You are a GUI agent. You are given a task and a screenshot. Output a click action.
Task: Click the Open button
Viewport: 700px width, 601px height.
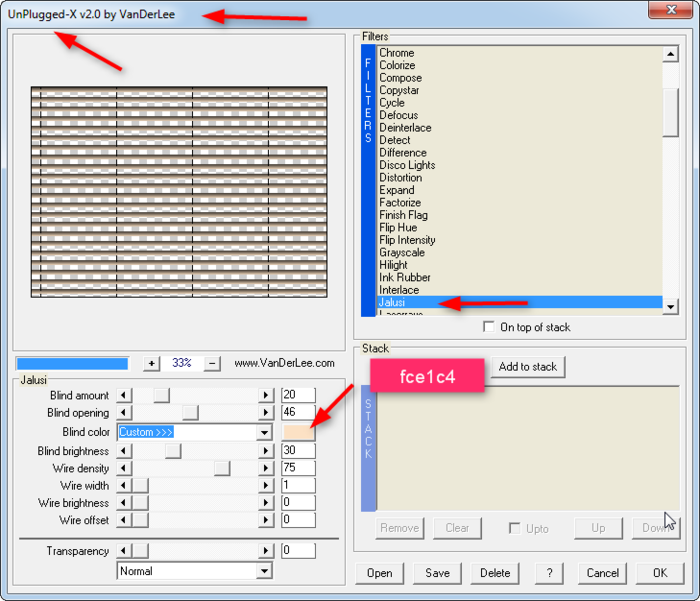click(379, 573)
